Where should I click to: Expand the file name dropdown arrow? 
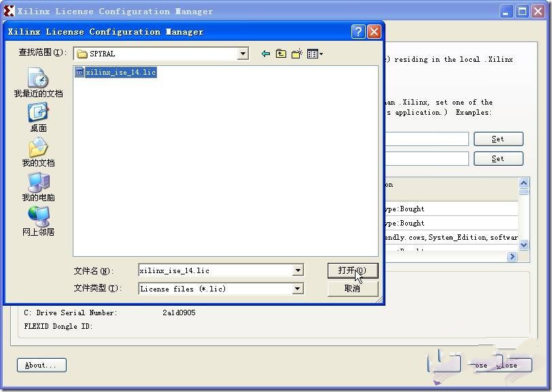coord(298,270)
